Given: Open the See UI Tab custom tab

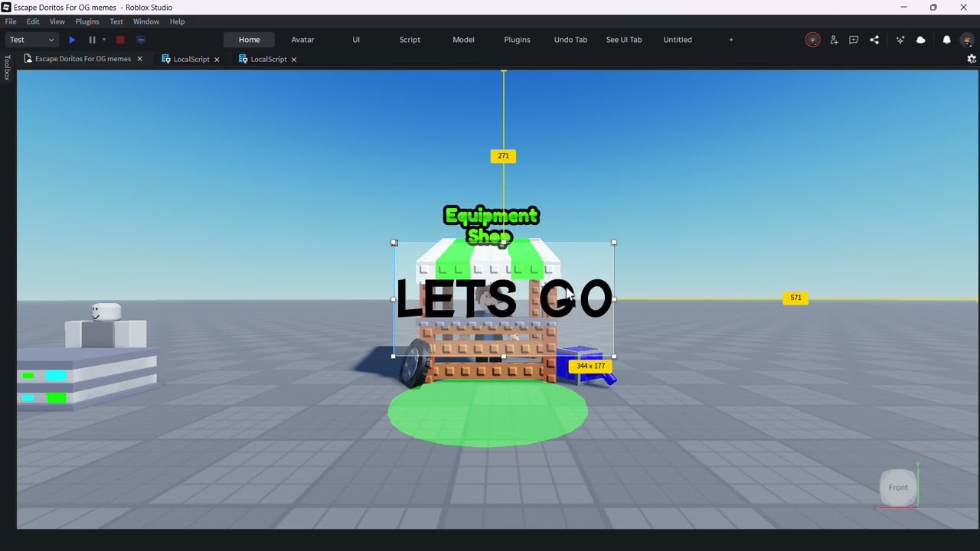Looking at the screenshot, I should [x=624, y=40].
